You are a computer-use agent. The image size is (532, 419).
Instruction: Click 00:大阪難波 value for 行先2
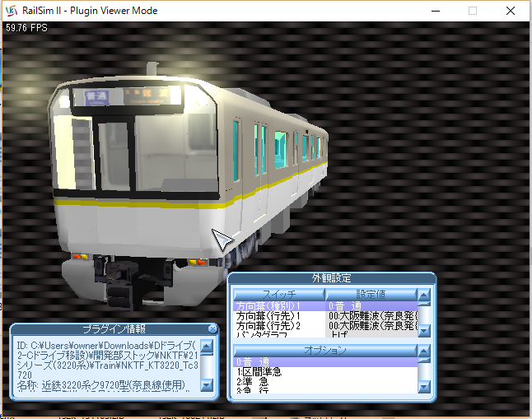pyautogui.click(x=371, y=326)
